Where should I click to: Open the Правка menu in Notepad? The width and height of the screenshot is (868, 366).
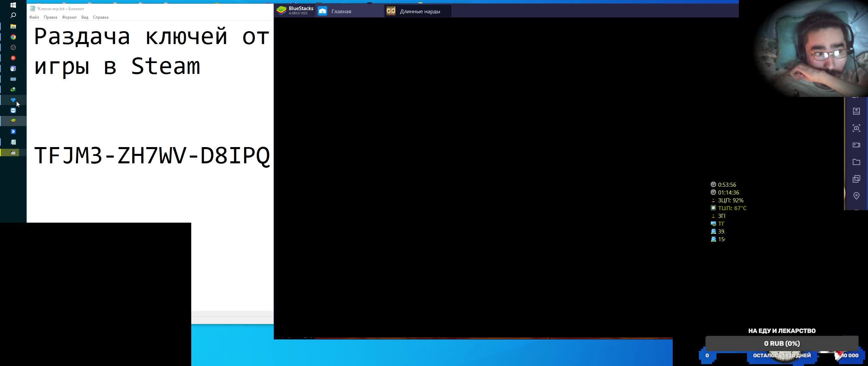click(x=50, y=17)
